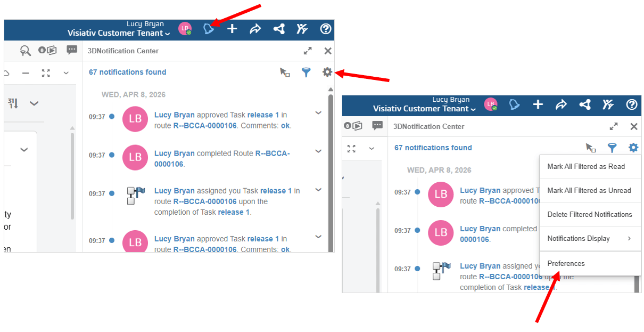Open the comments speech bubble icon
Image resolution: width=644 pixels, height=332 pixels.
tap(72, 50)
